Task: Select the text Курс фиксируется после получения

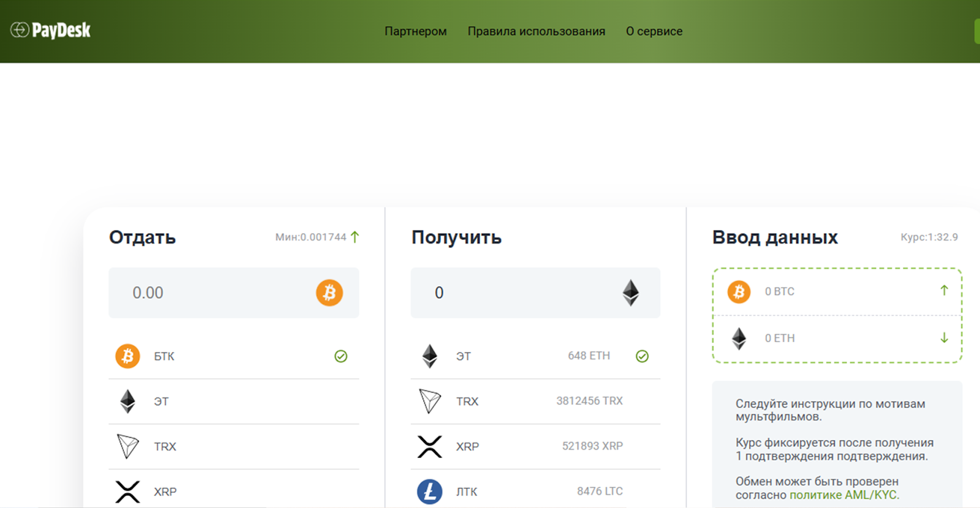Action: [835, 443]
